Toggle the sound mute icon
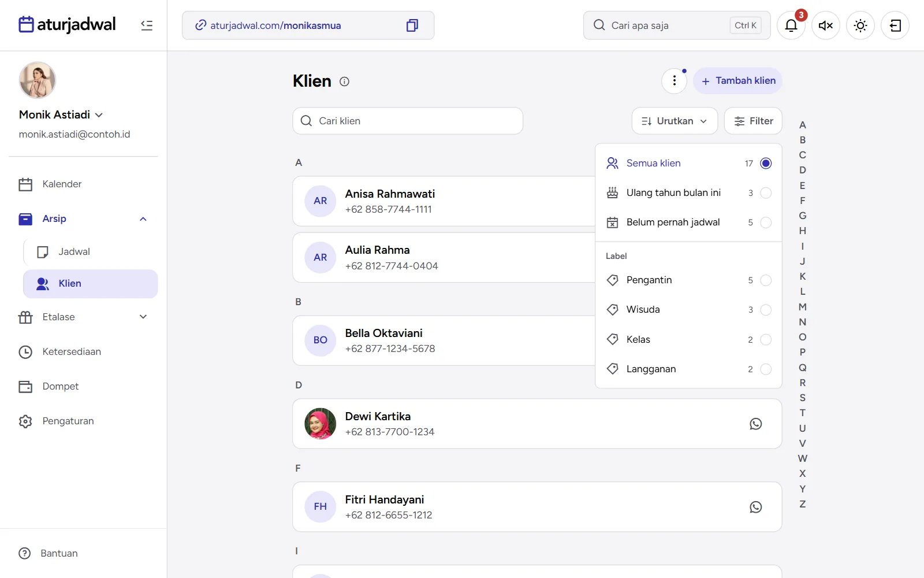Screen dimensions: 924x578 pos(826,25)
